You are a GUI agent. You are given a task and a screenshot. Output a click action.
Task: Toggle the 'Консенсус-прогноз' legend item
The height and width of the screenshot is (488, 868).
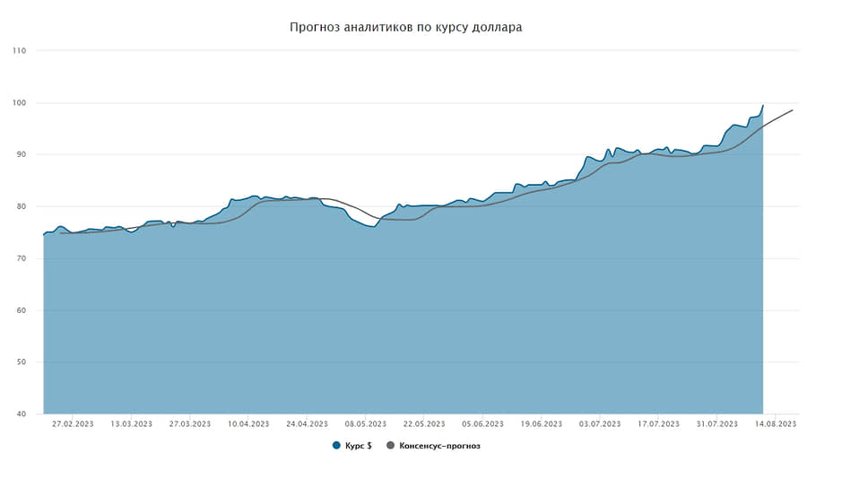click(x=433, y=446)
